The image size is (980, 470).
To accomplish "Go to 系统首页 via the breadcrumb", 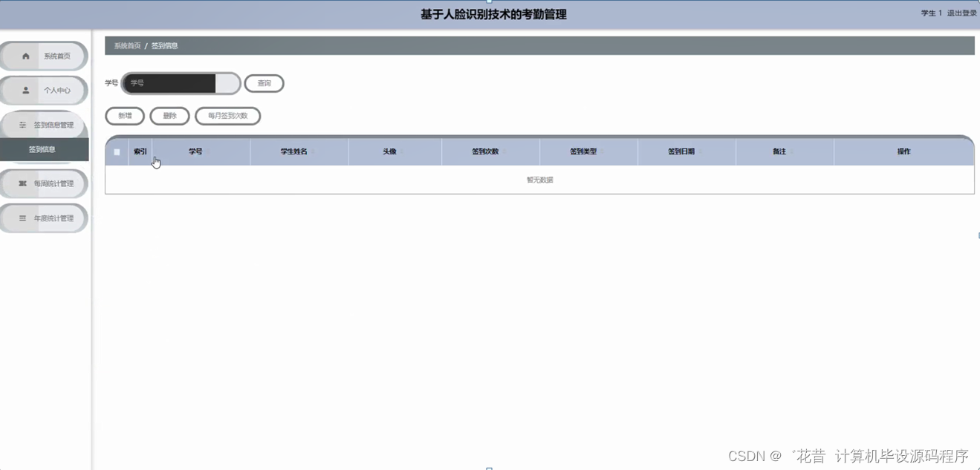I will 127,46.
